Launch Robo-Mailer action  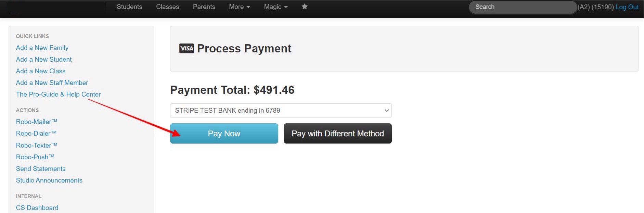pos(36,122)
